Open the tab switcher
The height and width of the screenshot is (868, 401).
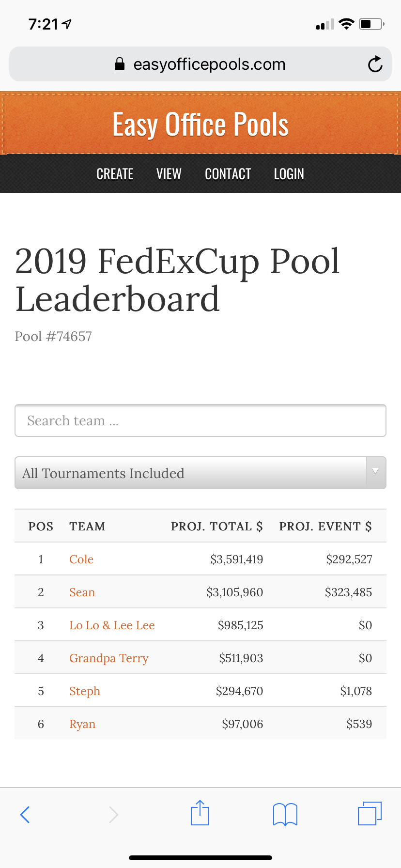pyautogui.click(x=369, y=814)
